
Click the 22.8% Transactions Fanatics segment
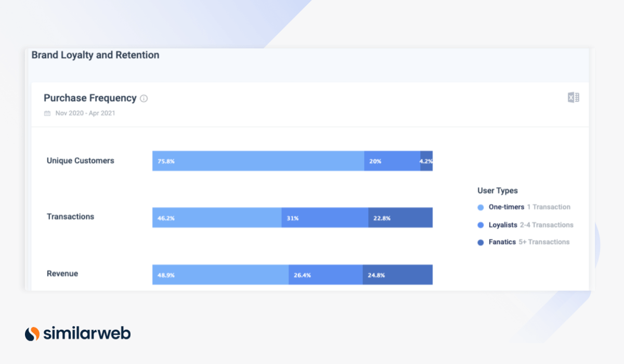pyautogui.click(x=400, y=218)
